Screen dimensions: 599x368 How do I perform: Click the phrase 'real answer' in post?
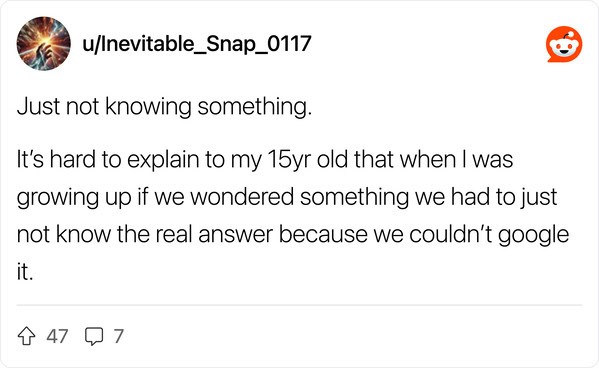coord(216,235)
